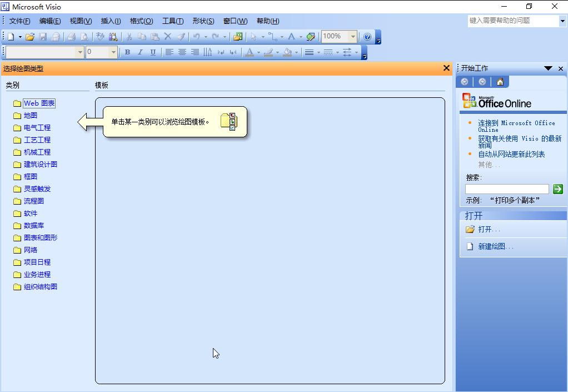Expand the New drawing dropdown arrow
This screenshot has width=568, height=392.
[x=20, y=37]
